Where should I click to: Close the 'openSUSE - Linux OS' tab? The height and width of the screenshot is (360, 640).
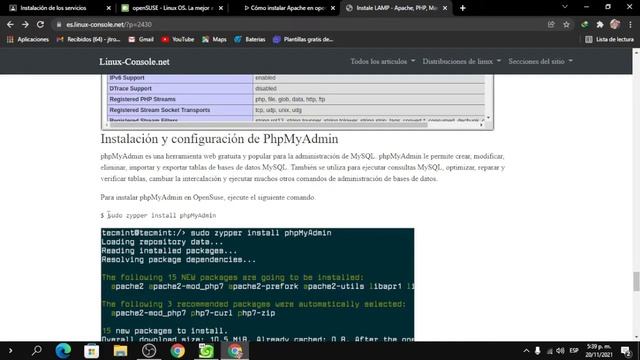(x=221, y=8)
